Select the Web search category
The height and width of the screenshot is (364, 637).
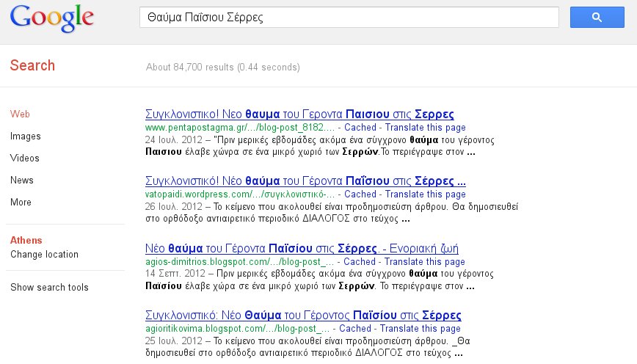pyautogui.click(x=20, y=114)
